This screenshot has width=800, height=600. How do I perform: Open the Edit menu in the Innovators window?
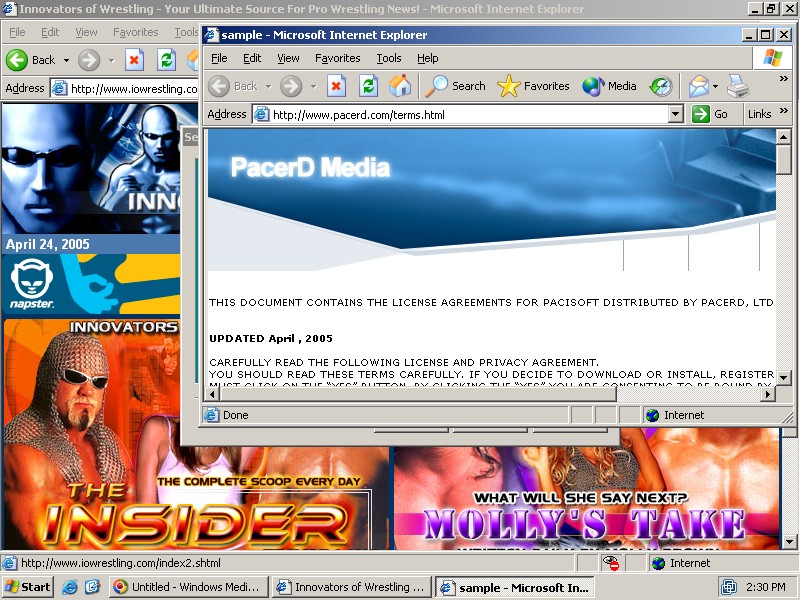coord(50,32)
